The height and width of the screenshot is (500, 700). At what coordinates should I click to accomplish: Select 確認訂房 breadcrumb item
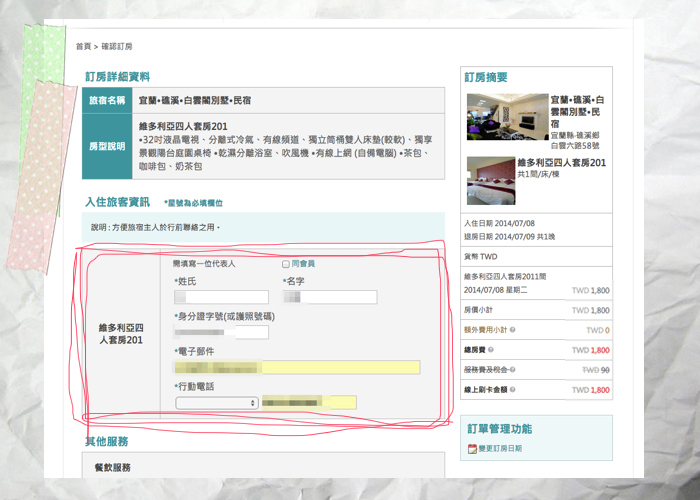coord(116,46)
